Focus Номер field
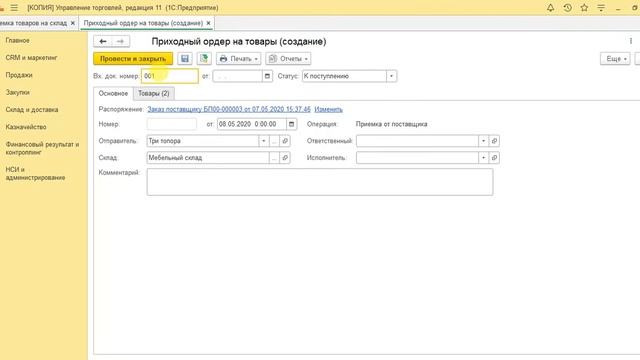 pyautogui.click(x=172, y=124)
